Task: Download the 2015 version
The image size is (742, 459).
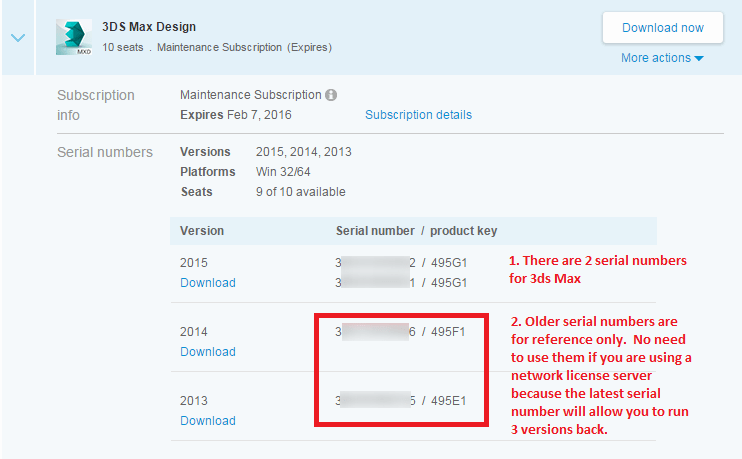Action: click(208, 282)
